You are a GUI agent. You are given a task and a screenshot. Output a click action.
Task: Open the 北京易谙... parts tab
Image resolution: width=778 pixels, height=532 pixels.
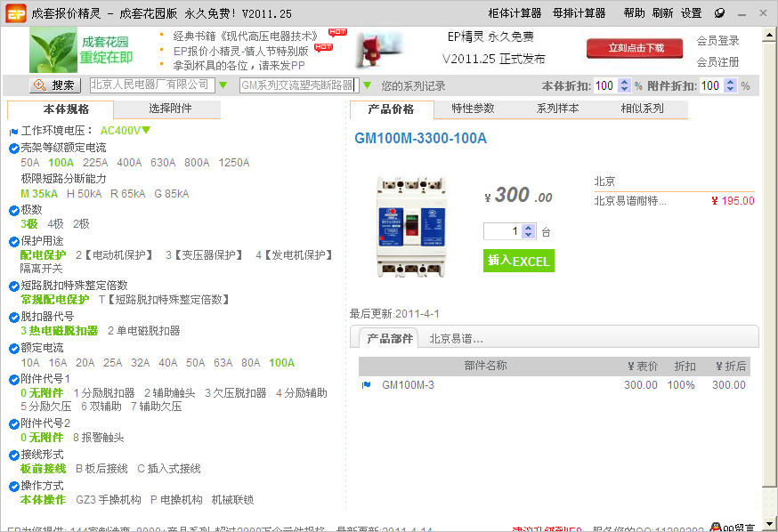click(456, 339)
